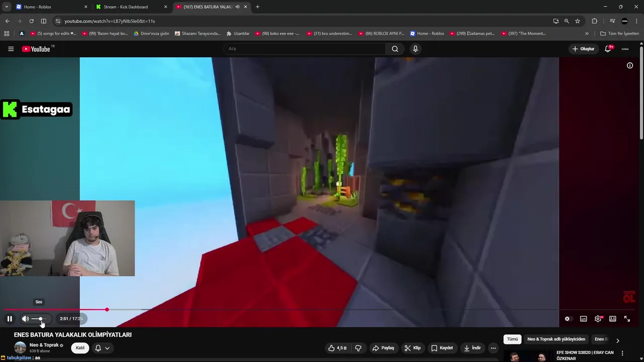
Task: Select 'Neo & Toprak adlı yükleyiciden' chip
Action: pos(556,339)
